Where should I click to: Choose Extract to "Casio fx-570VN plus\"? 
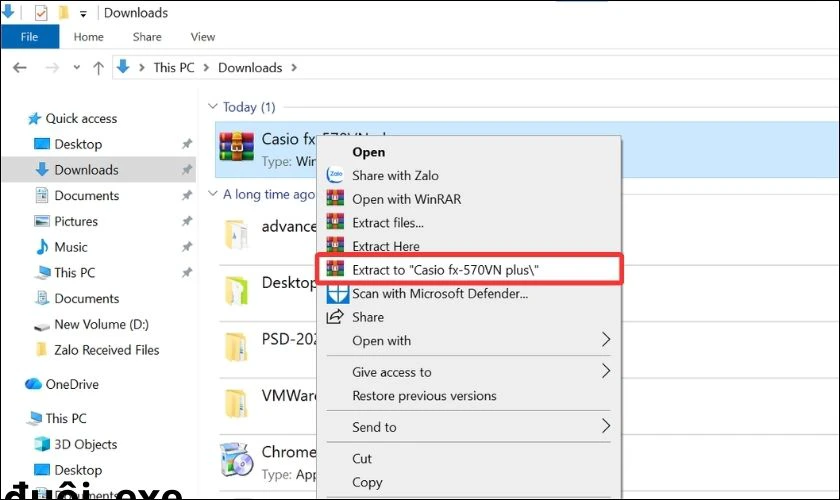[x=469, y=270]
